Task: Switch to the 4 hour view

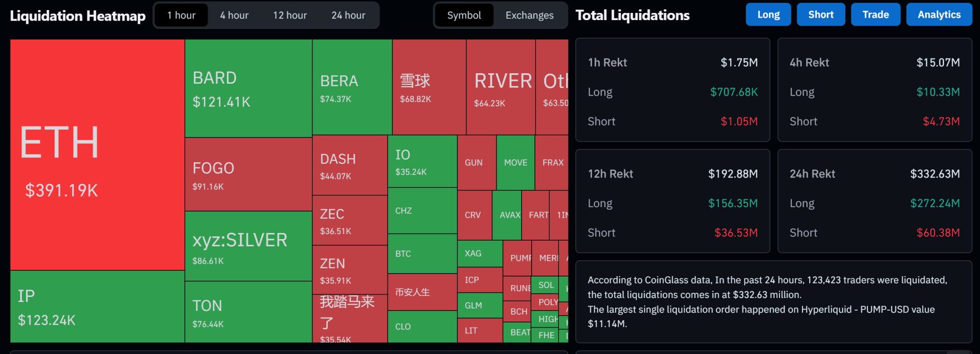Action: coord(234,15)
